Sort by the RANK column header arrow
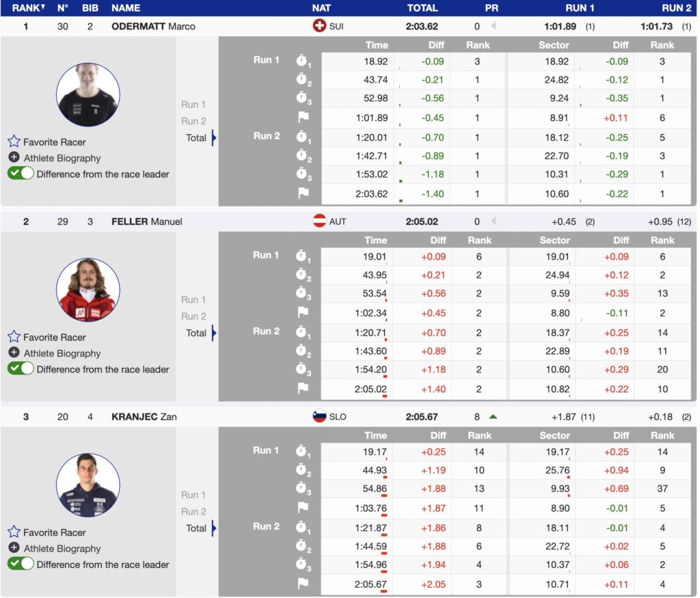The width and height of the screenshot is (700, 598). (43, 8)
